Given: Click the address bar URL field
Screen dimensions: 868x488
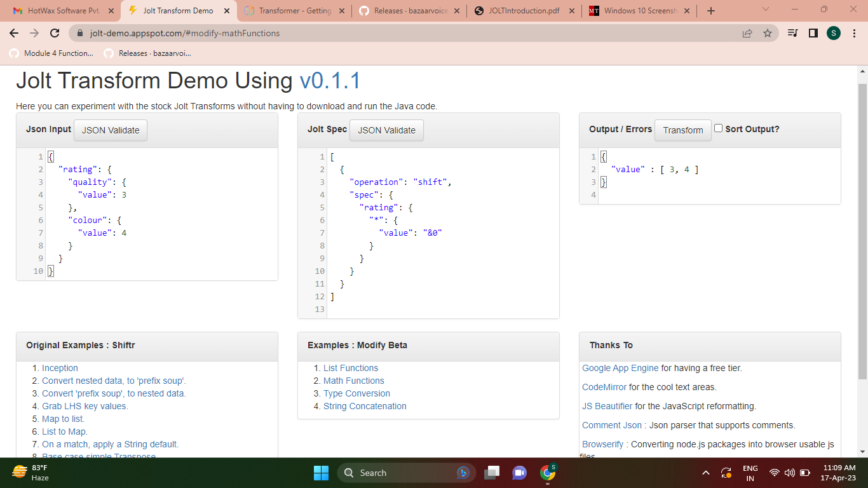Looking at the screenshot, I should [x=407, y=33].
